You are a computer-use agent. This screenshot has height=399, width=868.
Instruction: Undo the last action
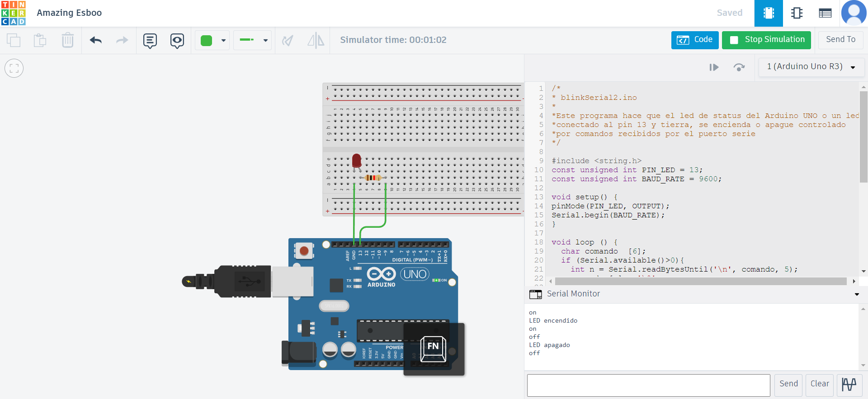coord(96,40)
